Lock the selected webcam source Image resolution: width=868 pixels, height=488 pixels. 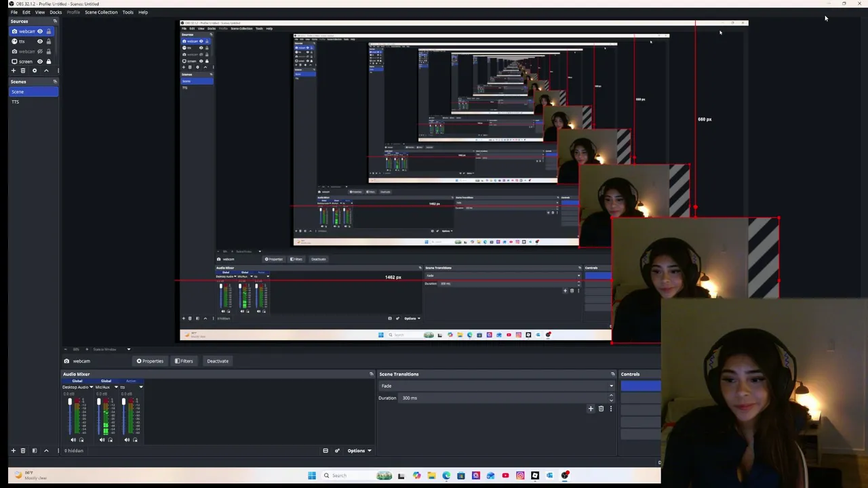coord(48,31)
